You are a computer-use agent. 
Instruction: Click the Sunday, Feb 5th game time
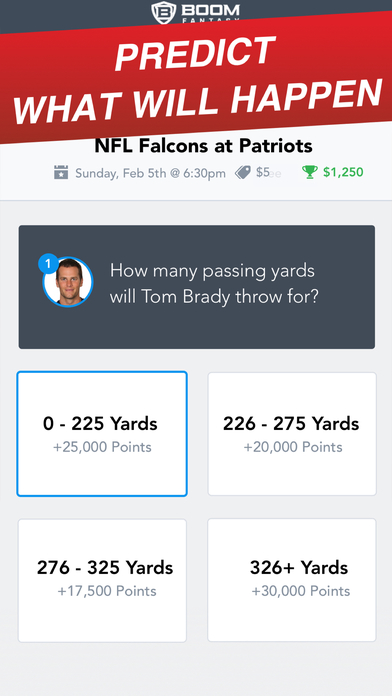[x=150, y=173]
